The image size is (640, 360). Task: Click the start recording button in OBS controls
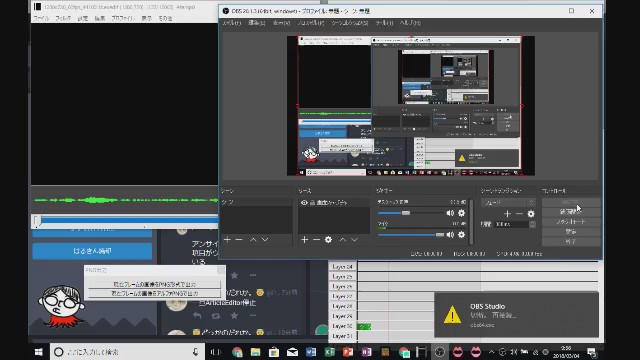571,212
